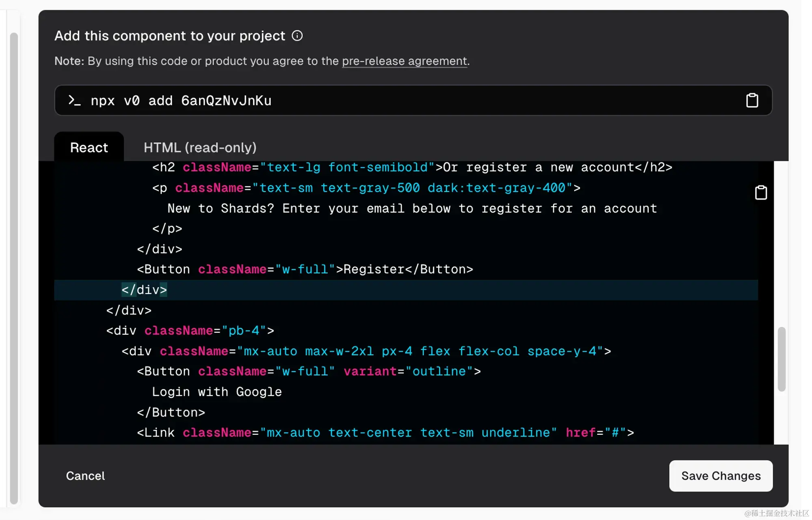Click the Login with Google code line
Screen dimensions: 812x520
click(217, 392)
